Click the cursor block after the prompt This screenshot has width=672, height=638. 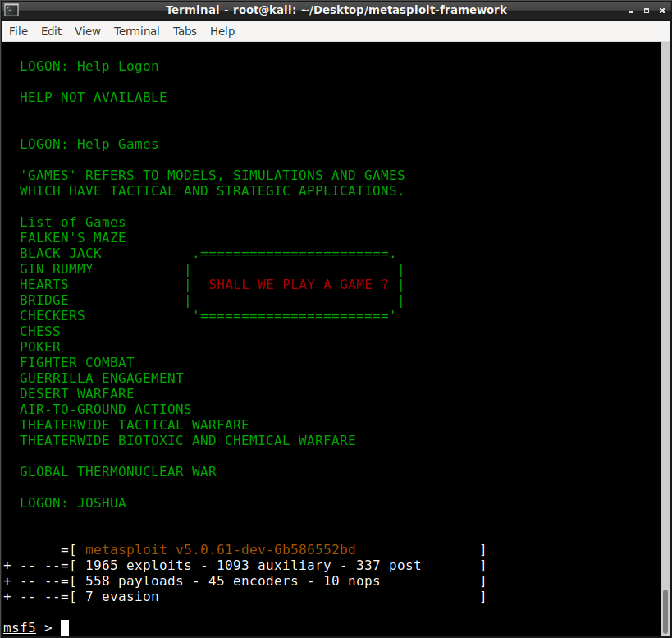tap(65, 627)
